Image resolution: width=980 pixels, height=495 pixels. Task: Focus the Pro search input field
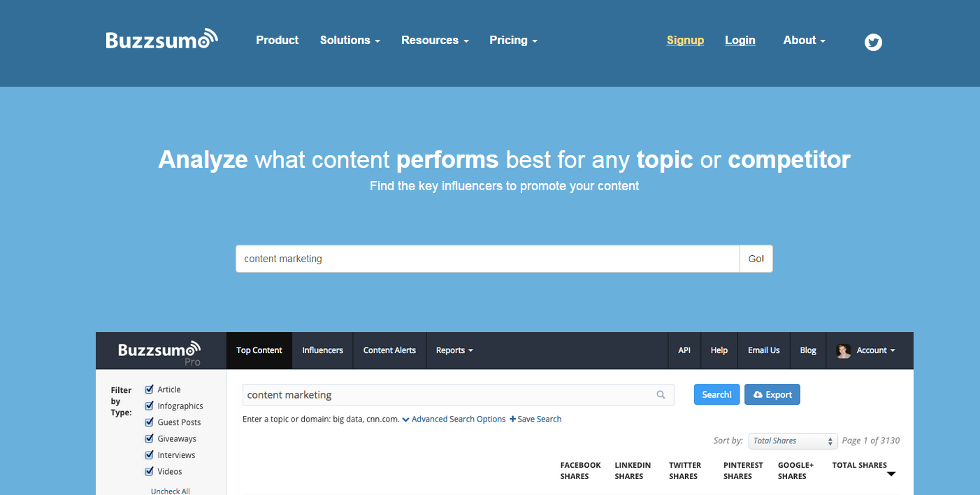coord(459,394)
